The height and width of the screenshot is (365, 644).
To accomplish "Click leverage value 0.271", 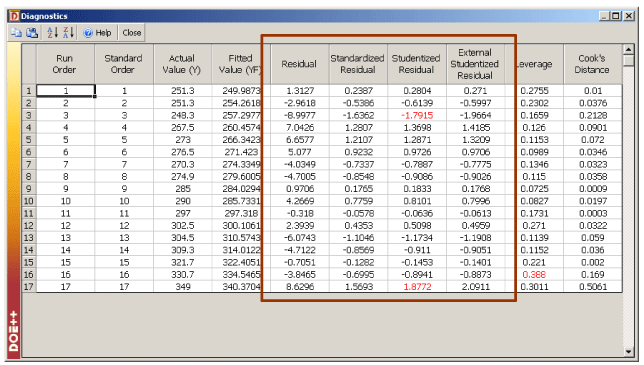I will (x=534, y=225).
